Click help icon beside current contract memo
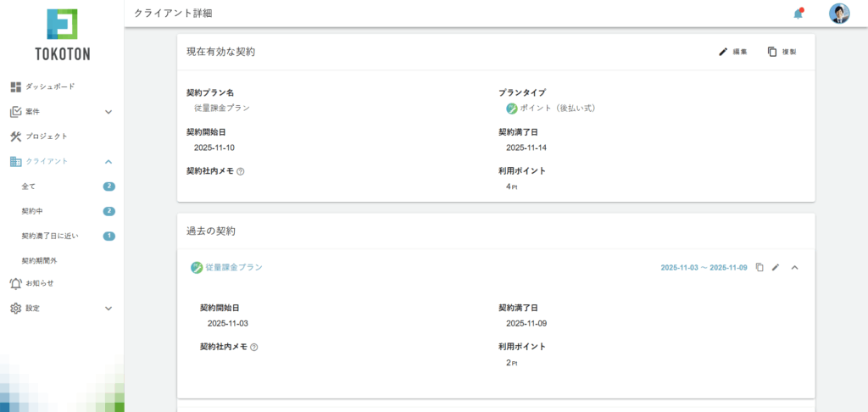Screen dimensions: 868x412 (241, 171)
